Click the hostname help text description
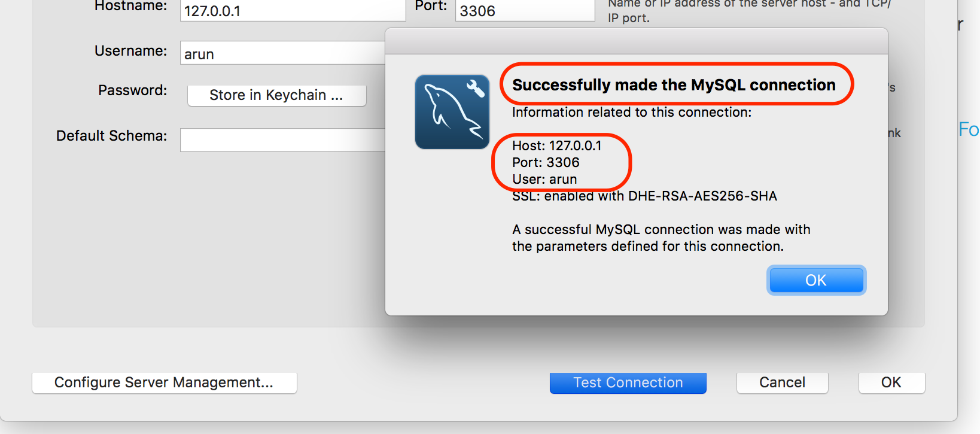Image resolution: width=980 pixels, height=434 pixels. tap(748, 11)
